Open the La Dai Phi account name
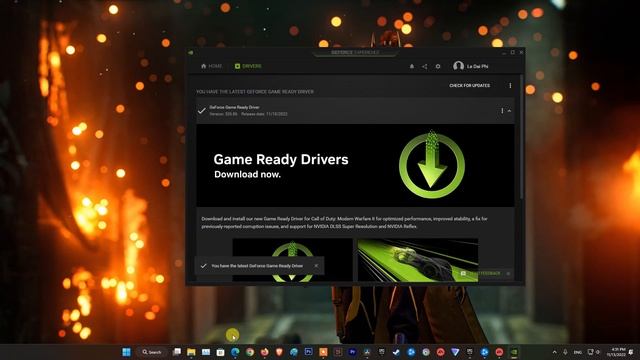 point(478,66)
